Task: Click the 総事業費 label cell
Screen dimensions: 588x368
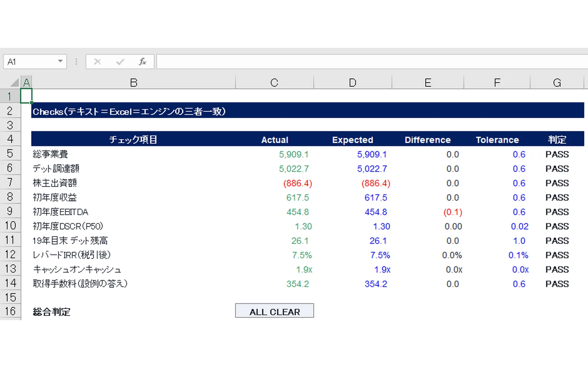Action: click(133, 154)
